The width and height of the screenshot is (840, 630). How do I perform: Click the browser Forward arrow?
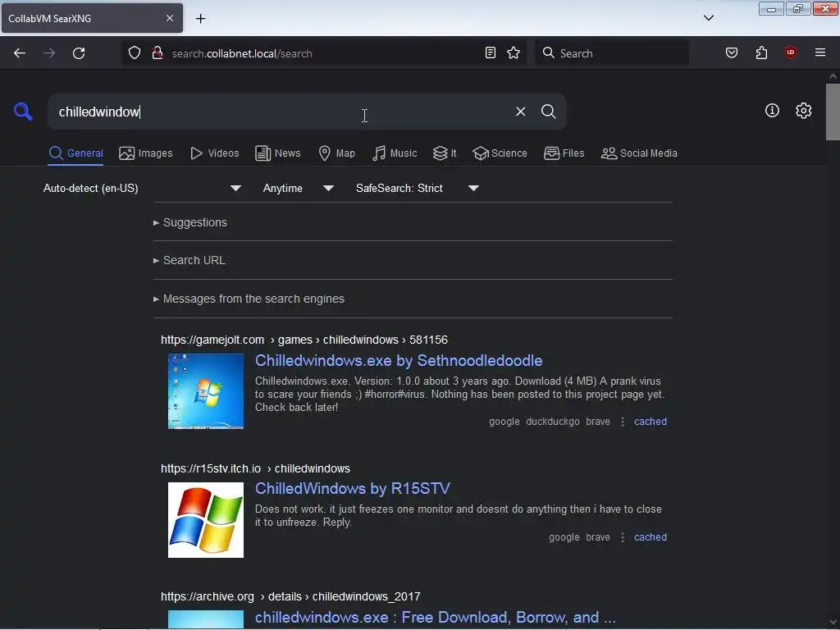point(49,53)
